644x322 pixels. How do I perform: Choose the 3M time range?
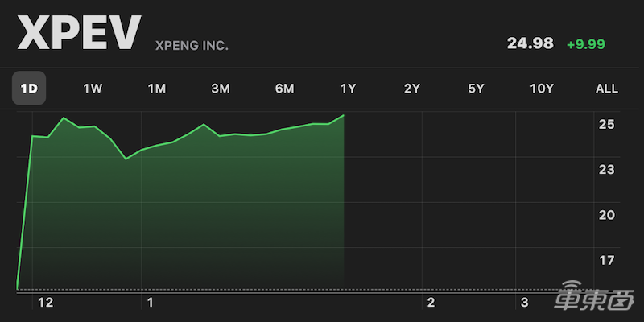click(x=221, y=89)
